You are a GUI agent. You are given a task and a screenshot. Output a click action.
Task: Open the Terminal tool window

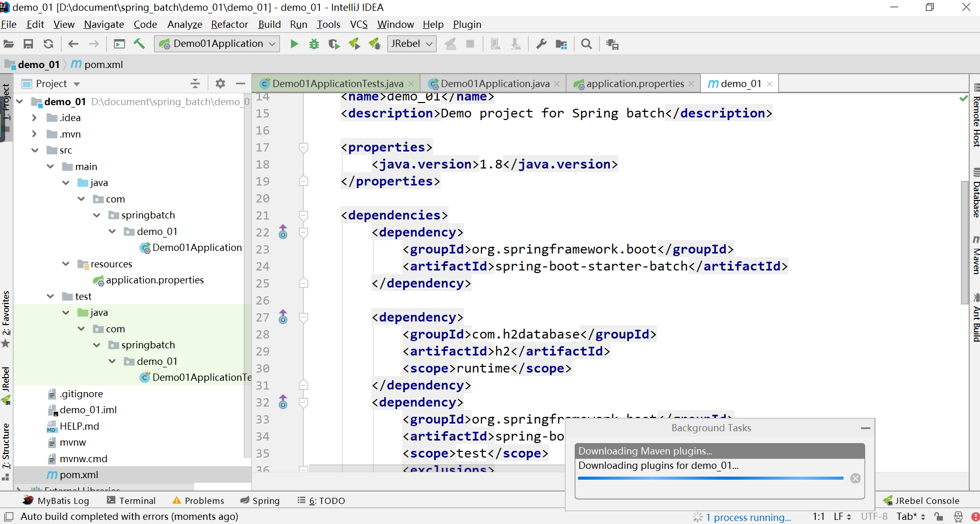[131, 500]
